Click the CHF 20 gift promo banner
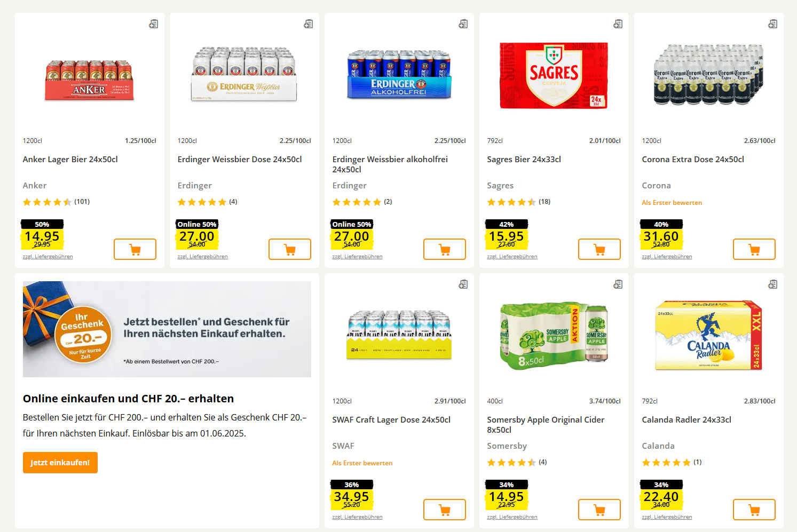Viewport: 797px width, 532px height. click(x=167, y=329)
